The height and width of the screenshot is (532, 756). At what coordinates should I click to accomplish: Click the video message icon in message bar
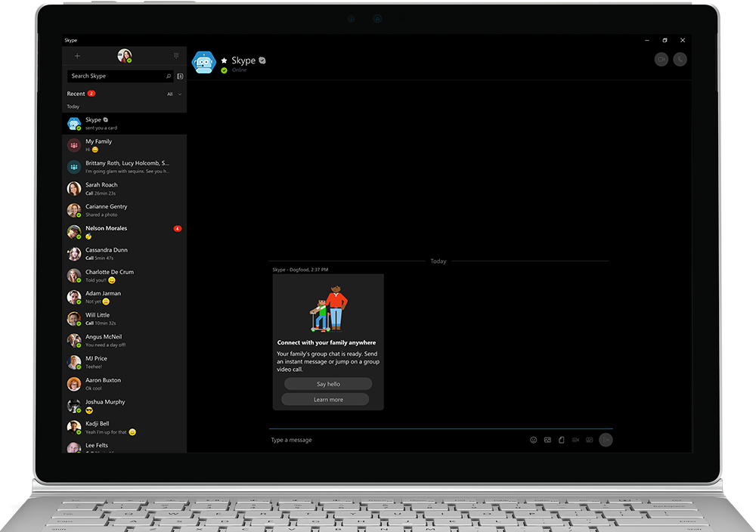(x=575, y=440)
